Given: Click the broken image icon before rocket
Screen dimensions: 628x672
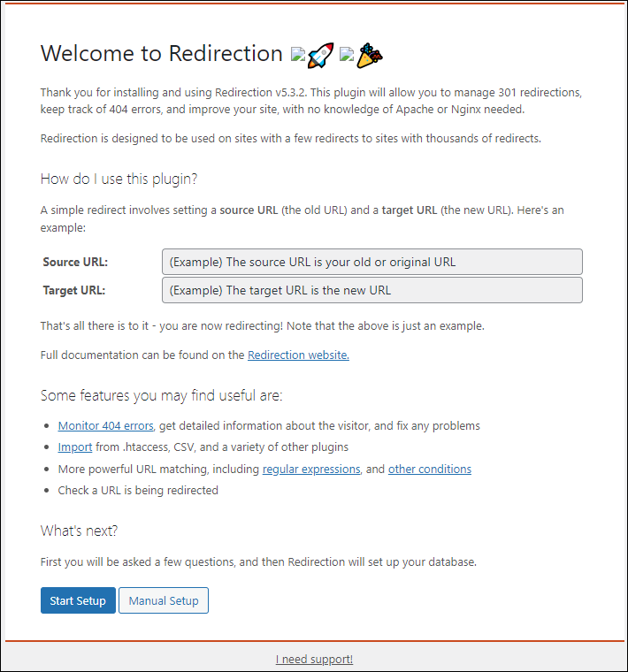Looking at the screenshot, I should (x=298, y=54).
